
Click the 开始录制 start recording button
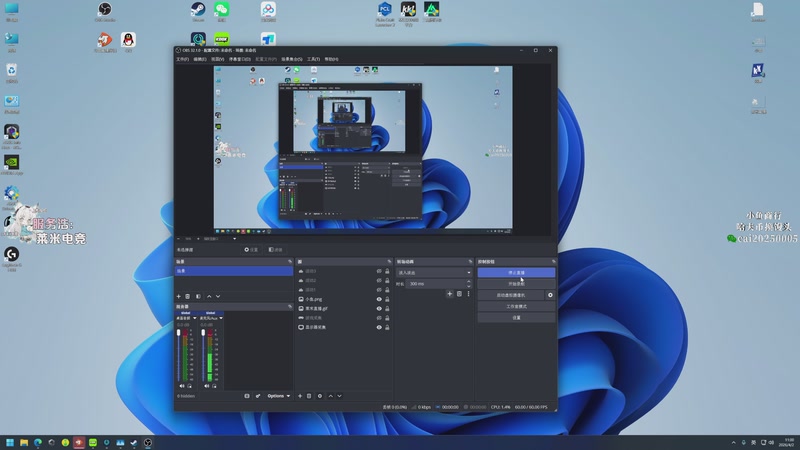(515, 284)
